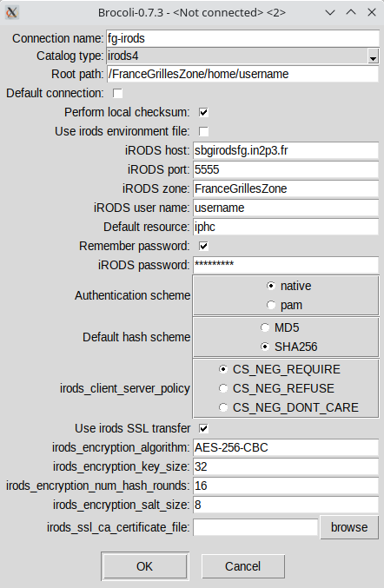Confirm settings with OK button
Screen dimensions: 384x588
coord(145,566)
